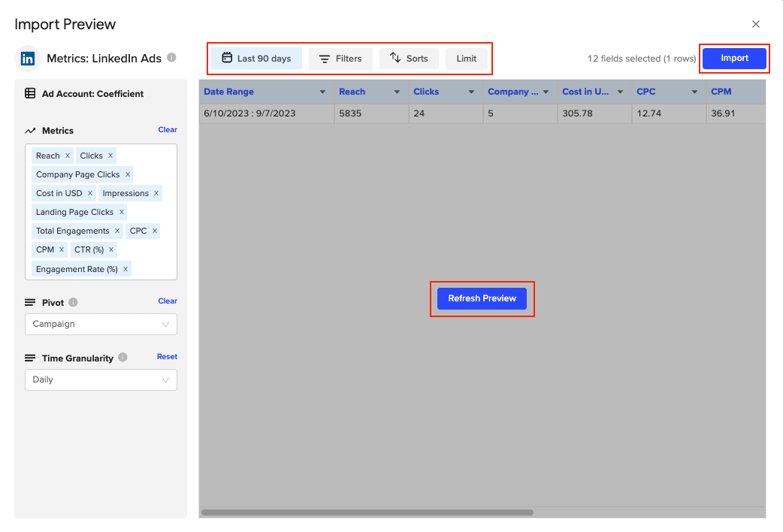Screen dimensions: 783x532
Task: Select the cell with value 36.91
Action: 736,113
